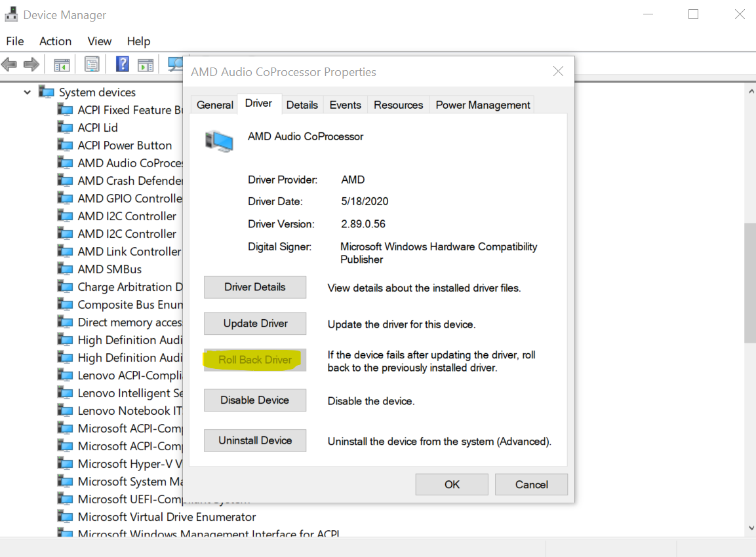Select the first High Definition Audio entry
This screenshot has width=756, height=557.
130,339
